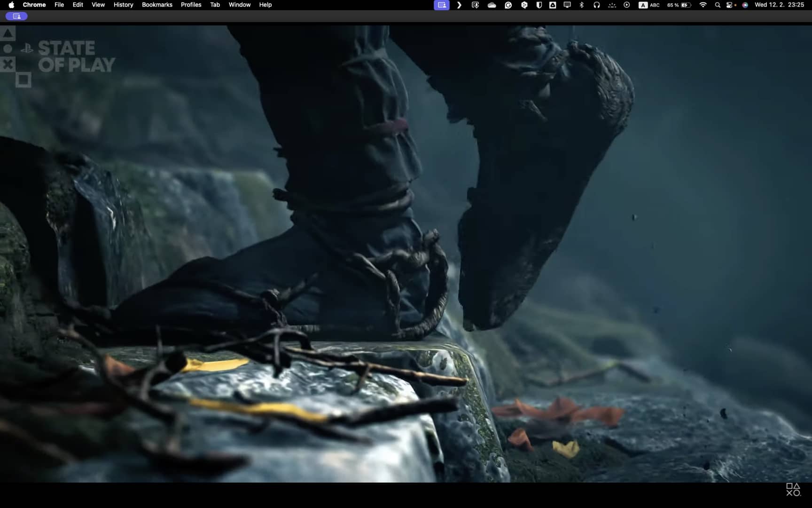The height and width of the screenshot is (508, 812).
Task: Open the Edit menu
Action: coord(78,5)
